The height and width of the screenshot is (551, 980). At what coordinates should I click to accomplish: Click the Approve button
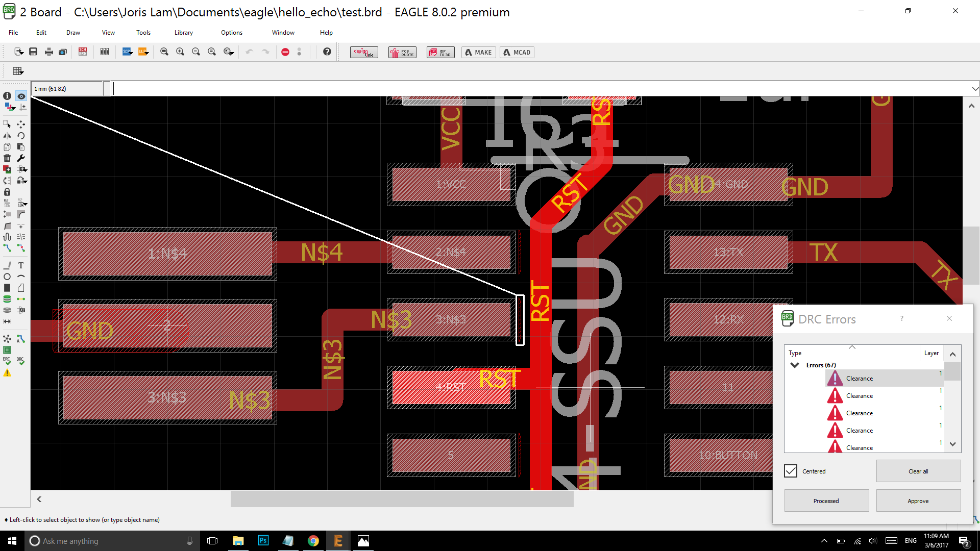(x=918, y=500)
